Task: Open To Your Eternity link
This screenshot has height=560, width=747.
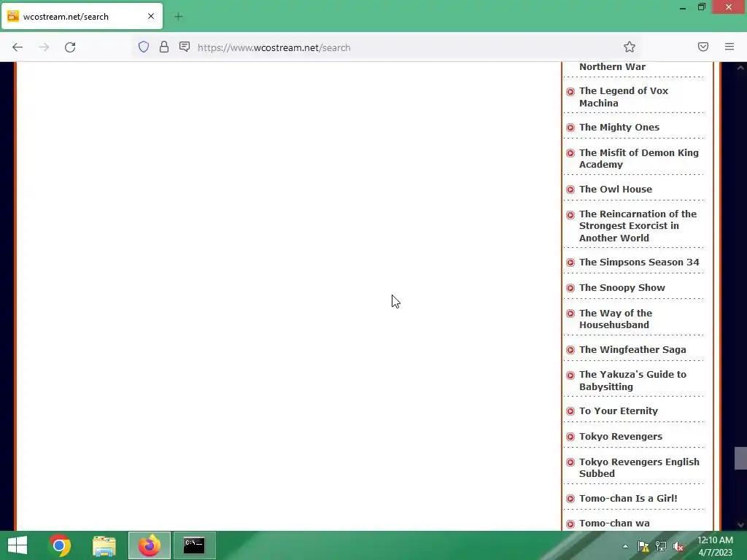Action: pyautogui.click(x=618, y=411)
